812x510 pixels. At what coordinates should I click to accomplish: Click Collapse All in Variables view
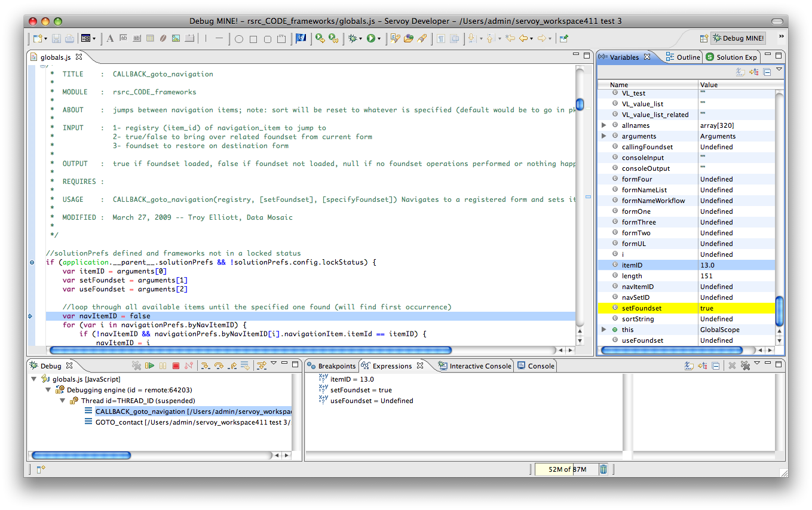pyautogui.click(x=767, y=72)
